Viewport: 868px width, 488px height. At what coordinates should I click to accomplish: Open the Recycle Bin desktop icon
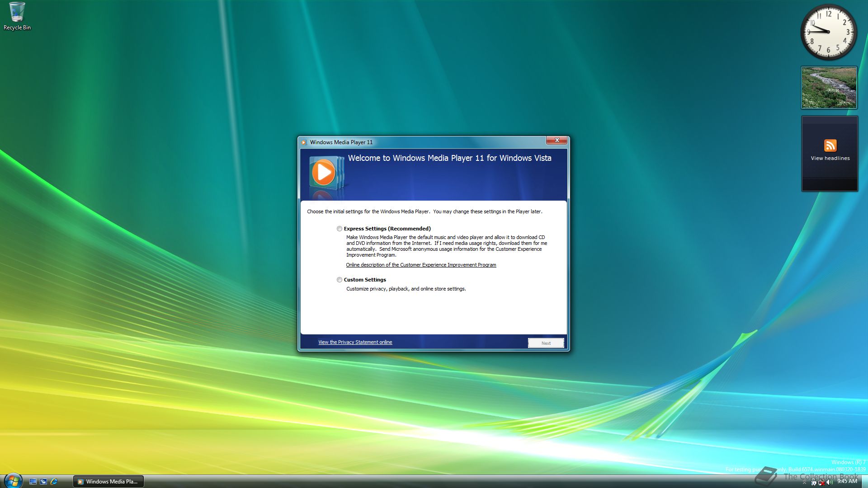pos(17,16)
